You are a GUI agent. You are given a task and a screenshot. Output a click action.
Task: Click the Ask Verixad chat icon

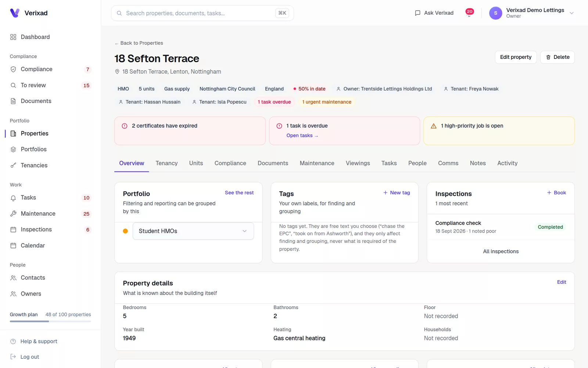417,13
